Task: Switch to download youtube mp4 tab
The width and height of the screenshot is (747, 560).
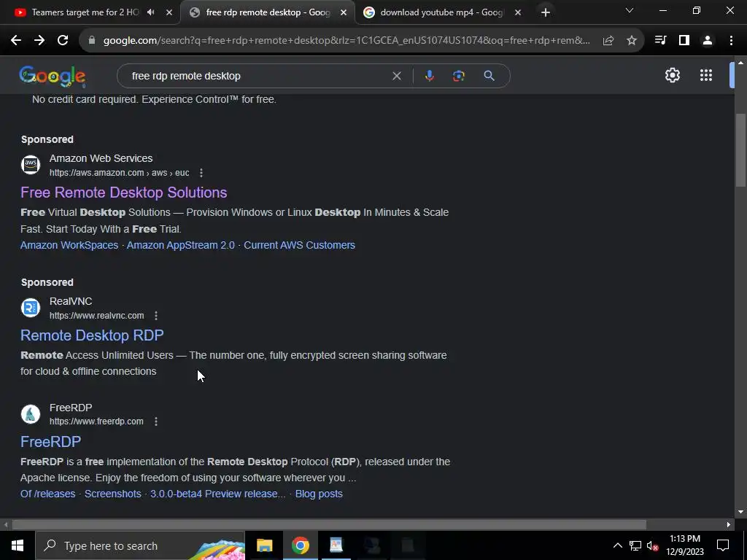Action: pos(441,12)
